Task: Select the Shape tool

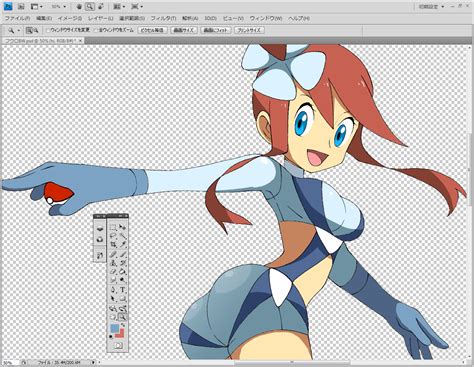Action: tap(123, 298)
